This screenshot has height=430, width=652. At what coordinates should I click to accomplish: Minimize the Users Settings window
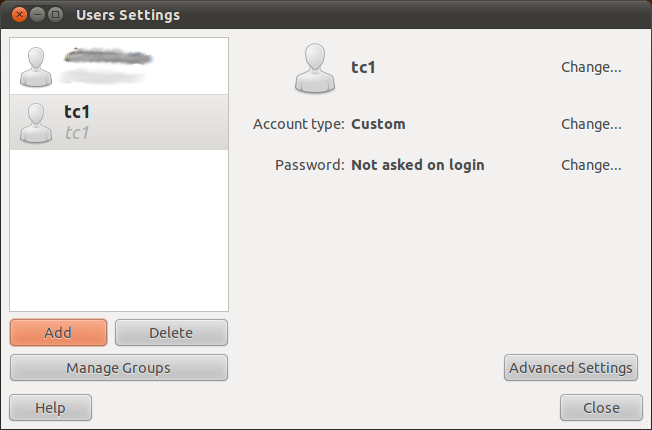pyautogui.click(x=37, y=15)
